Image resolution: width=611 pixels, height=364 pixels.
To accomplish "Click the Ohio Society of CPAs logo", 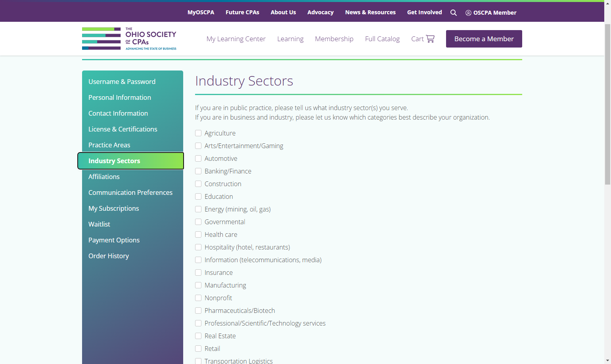I will click(129, 39).
